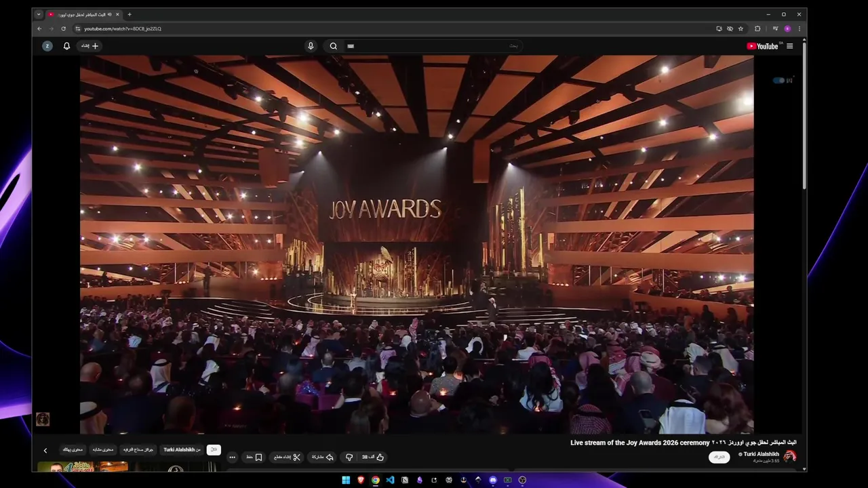This screenshot has width=868, height=488.
Task: Open Discord from taskbar
Action: click(493, 480)
